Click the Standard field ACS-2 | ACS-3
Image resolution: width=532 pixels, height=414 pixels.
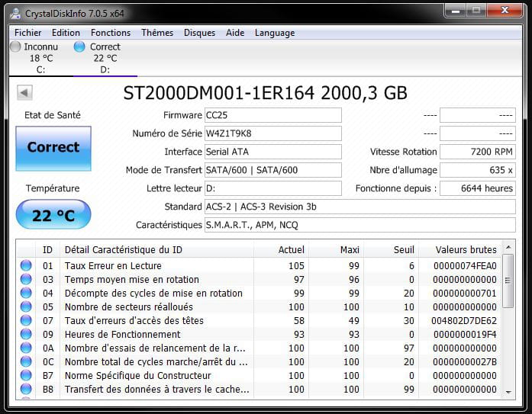[360, 207]
